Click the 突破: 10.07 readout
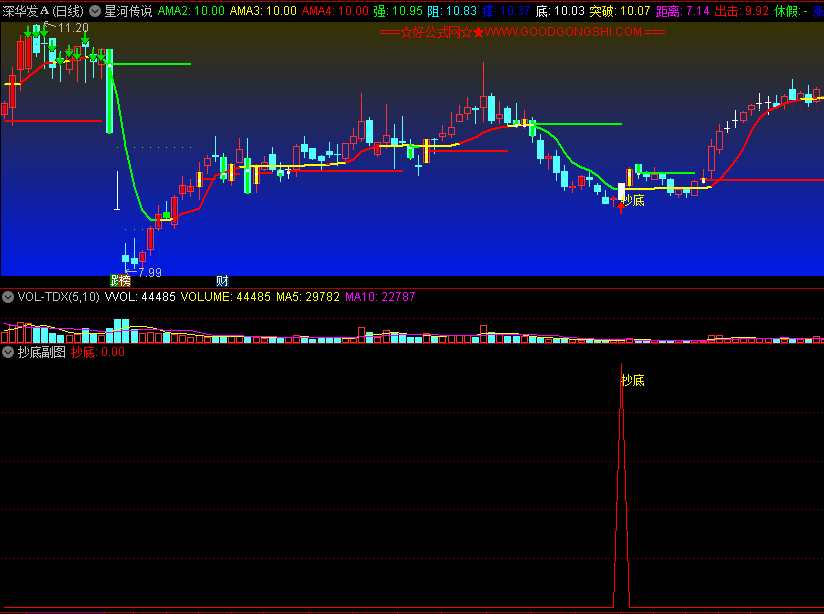This screenshot has height=614, width=824. [x=620, y=11]
